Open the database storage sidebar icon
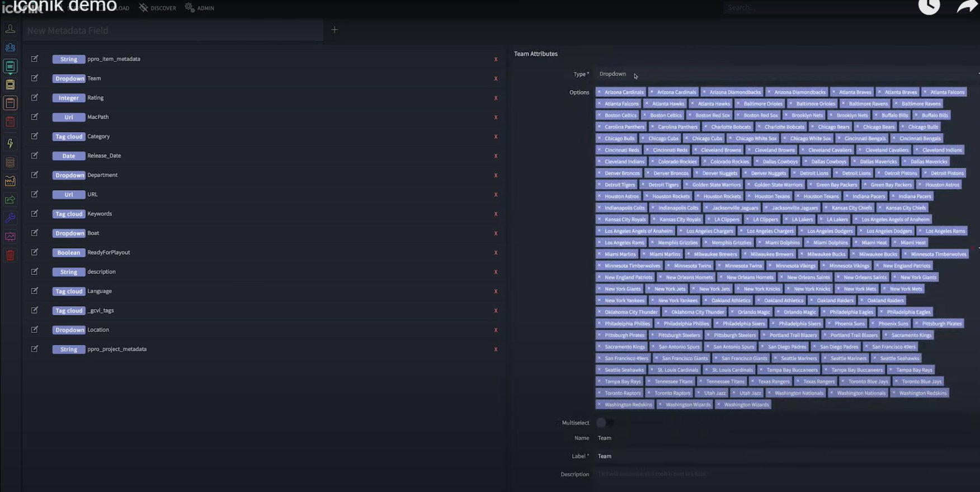Screen dimensions: 980x492 (x=10, y=162)
